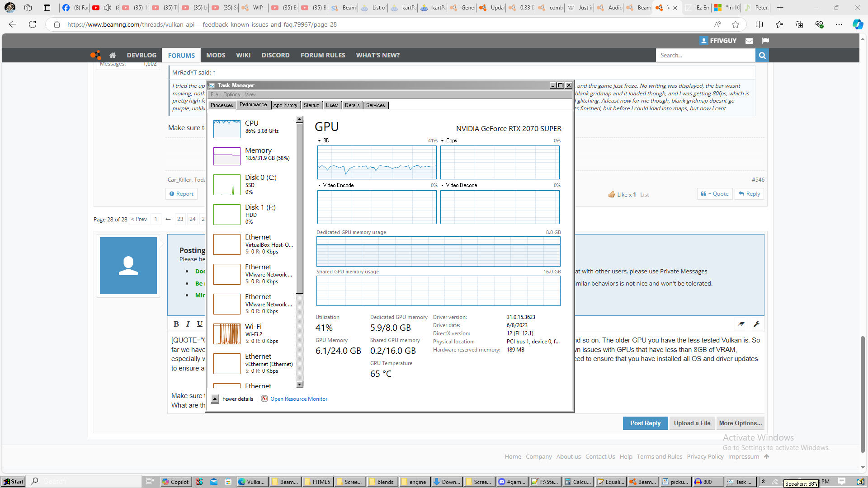
Task: Click the BeamNG logo in the navigation bar
Action: (x=95, y=55)
